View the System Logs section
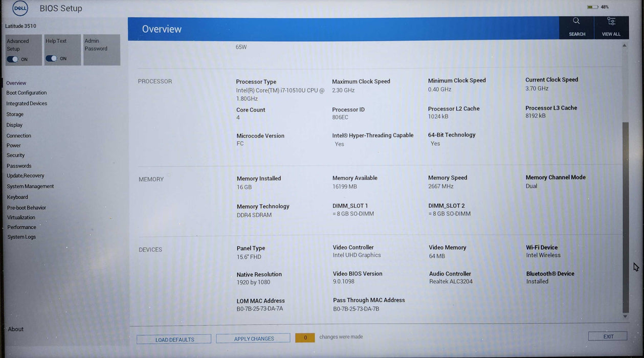The image size is (644, 358). [22, 237]
